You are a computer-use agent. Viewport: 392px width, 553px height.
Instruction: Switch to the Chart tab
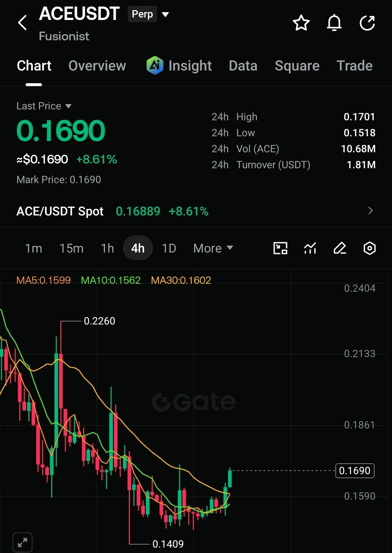pos(34,66)
